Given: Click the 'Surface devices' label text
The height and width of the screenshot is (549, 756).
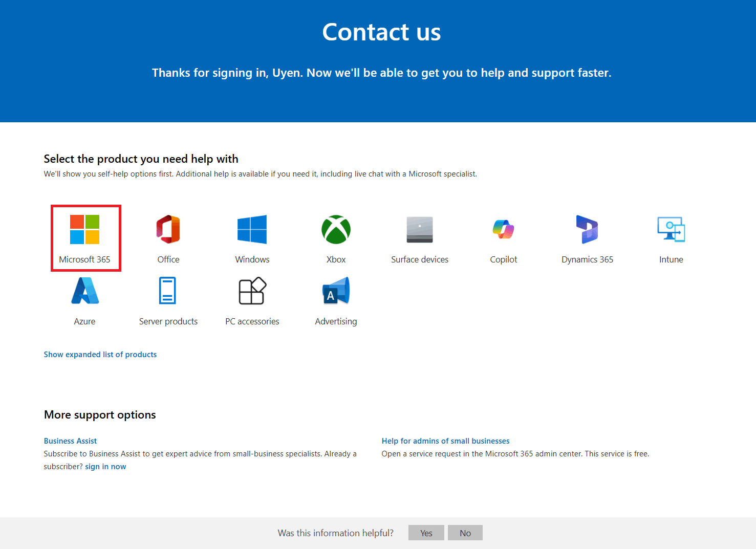Looking at the screenshot, I should 420,259.
